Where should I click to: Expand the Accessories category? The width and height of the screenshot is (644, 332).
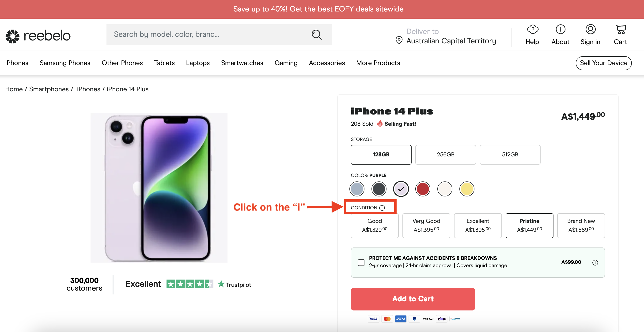click(327, 63)
